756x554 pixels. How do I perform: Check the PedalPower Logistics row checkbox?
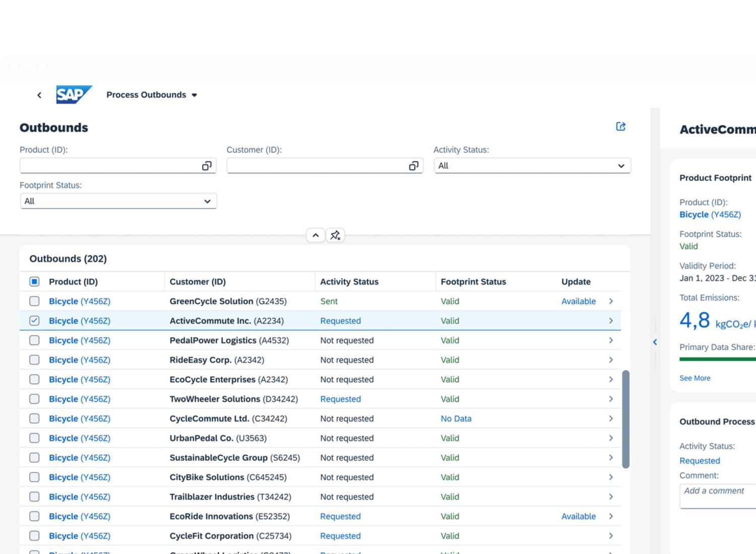click(x=34, y=340)
